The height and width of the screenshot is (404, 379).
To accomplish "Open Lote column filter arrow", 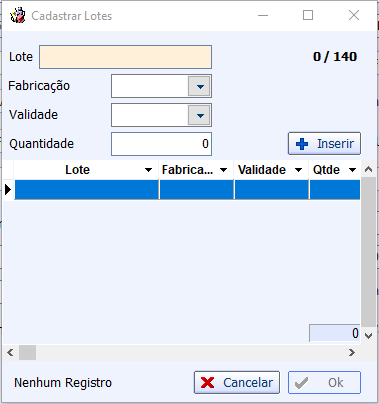I will click(148, 170).
